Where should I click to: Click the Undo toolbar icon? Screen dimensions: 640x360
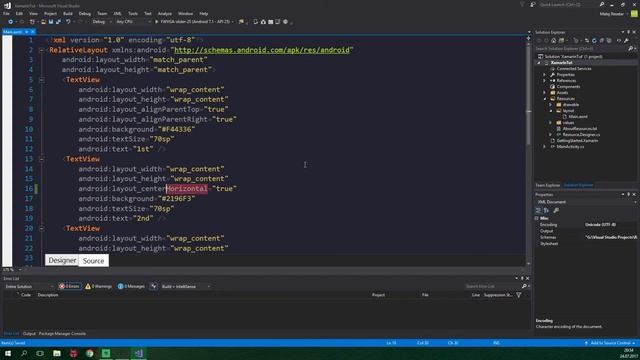(x=68, y=22)
